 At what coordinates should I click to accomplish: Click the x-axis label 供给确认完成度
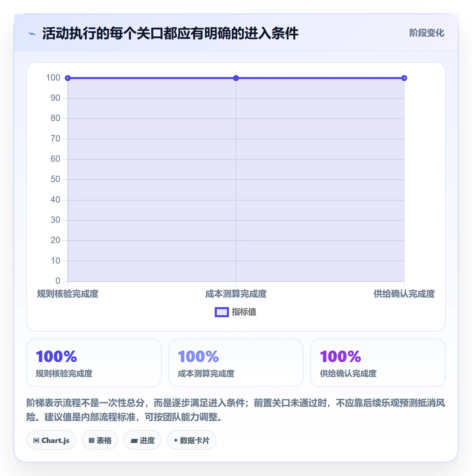(404, 294)
